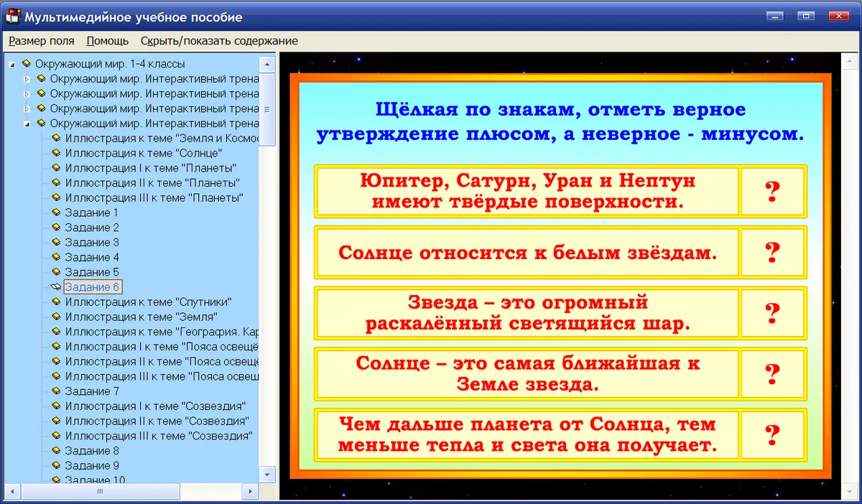The image size is (862, 504).
Task: Click the up arrow of tree vertical scrollbar
Action: click(267, 65)
